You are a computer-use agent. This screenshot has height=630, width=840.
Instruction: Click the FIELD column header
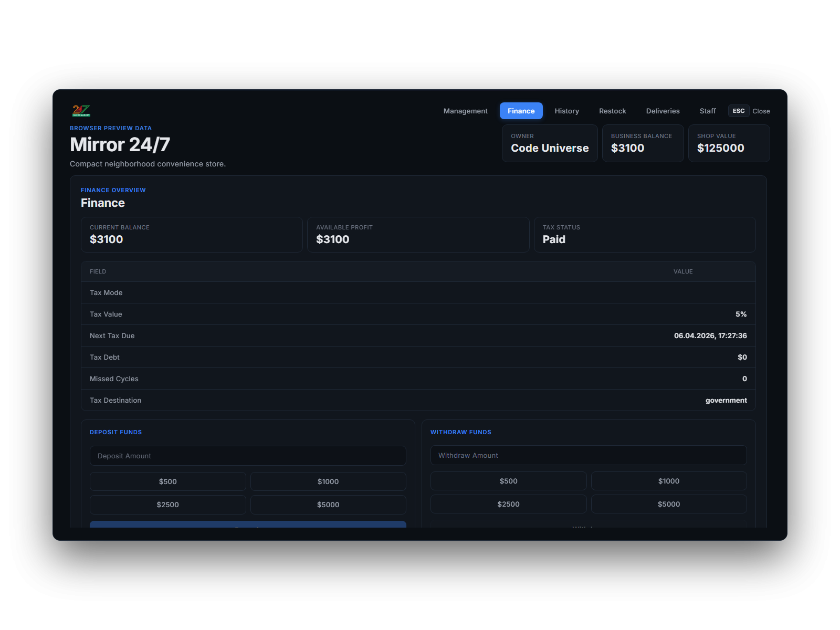tap(98, 271)
